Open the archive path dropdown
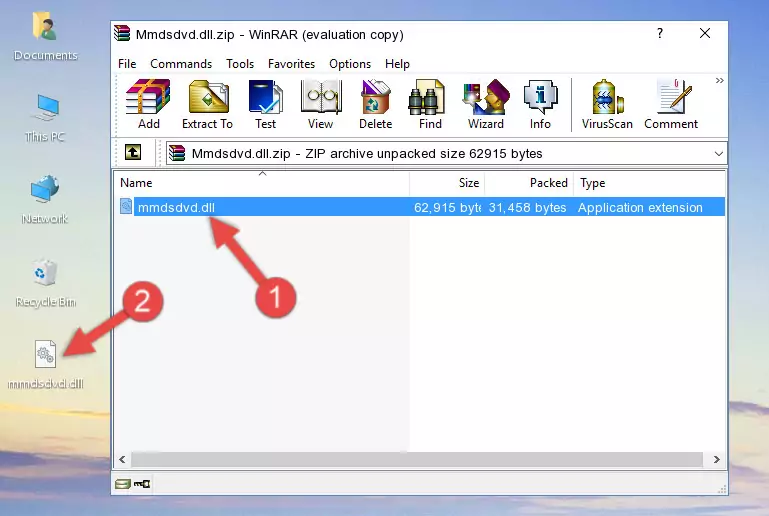The image size is (769, 516). click(718, 154)
